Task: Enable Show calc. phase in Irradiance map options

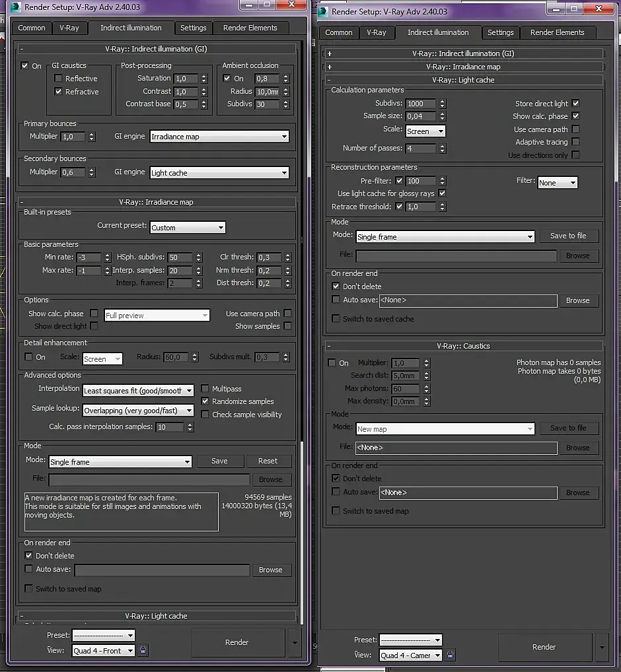Action: (x=94, y=314)
